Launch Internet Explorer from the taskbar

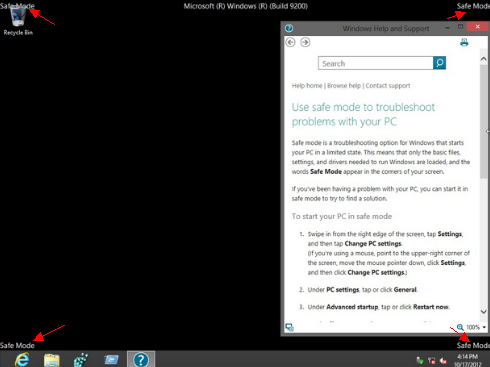click(22, 360)
